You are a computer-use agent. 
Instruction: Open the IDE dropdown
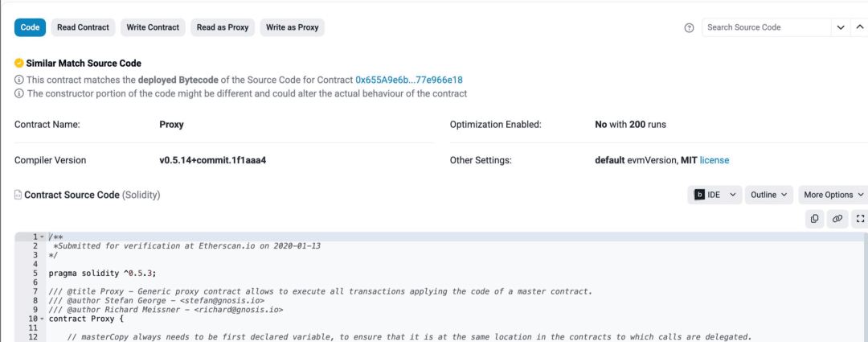click(x=714, y=195)
